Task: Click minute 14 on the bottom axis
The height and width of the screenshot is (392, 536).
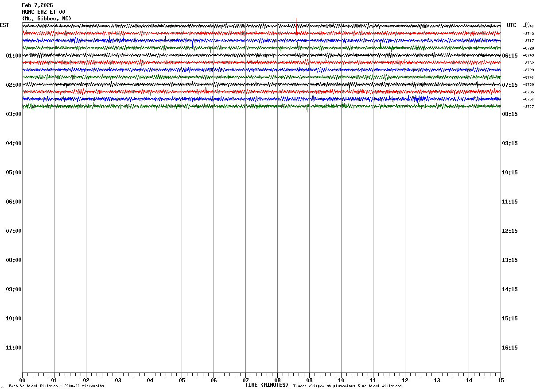Action: 469,380
